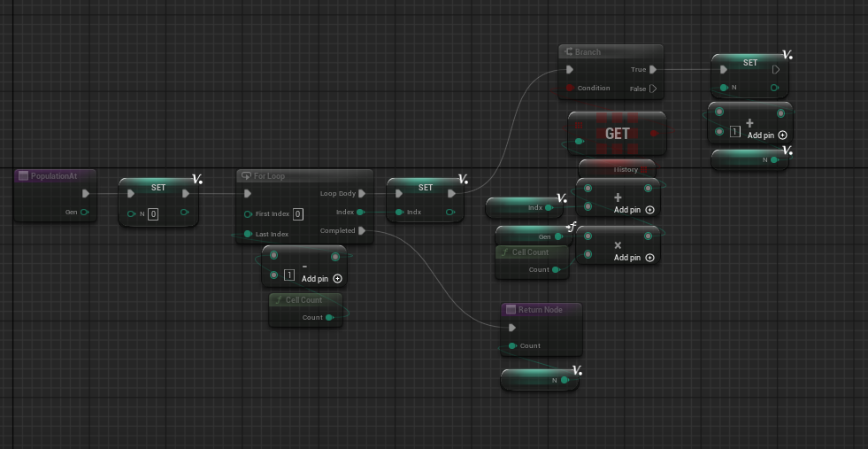Viewport: 868px width, 449px height.
Task: Click the History variable pin
Action: pyautogui.click(x=644, y=170)
